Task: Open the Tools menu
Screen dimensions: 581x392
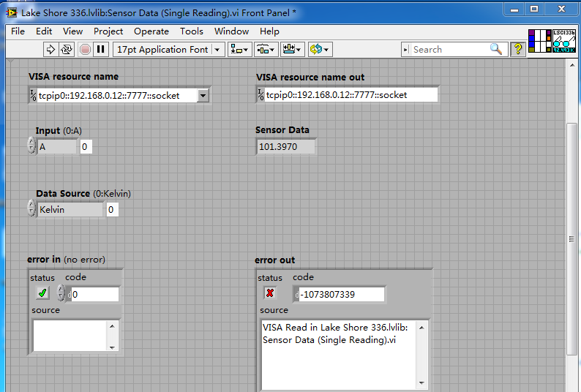Action: (192, 31)
